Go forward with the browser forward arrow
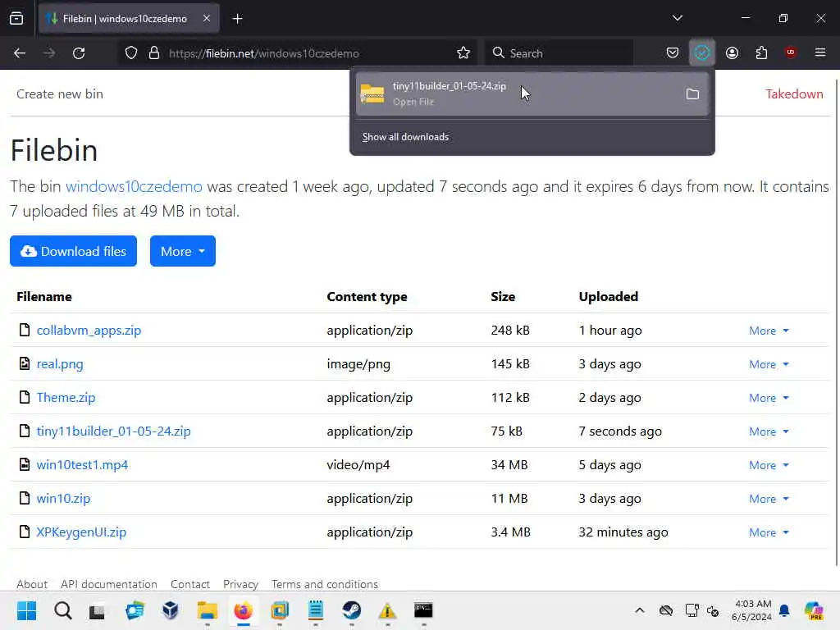 [48, 53]
